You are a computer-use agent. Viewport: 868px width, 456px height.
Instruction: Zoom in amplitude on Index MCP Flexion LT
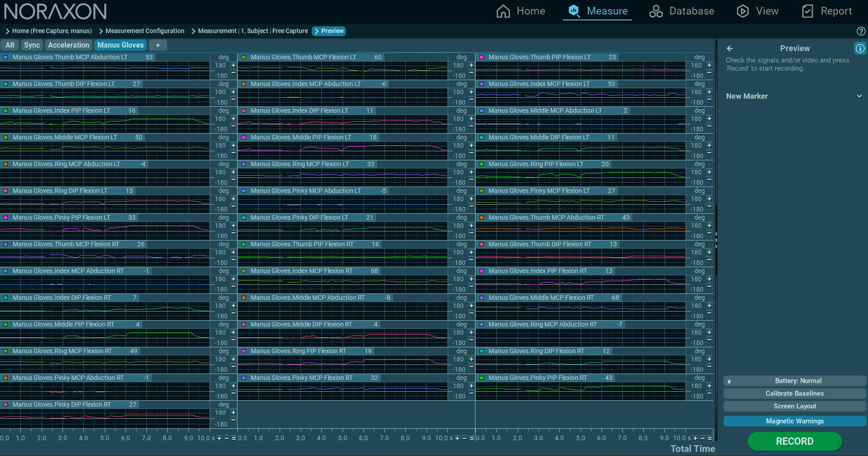[x=709, y=92]
